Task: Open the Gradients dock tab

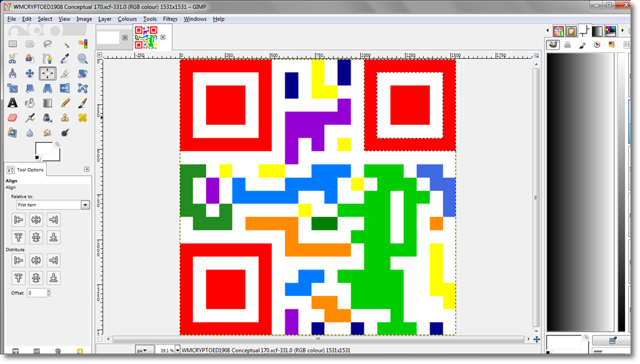Action: (x=597, y=31)
